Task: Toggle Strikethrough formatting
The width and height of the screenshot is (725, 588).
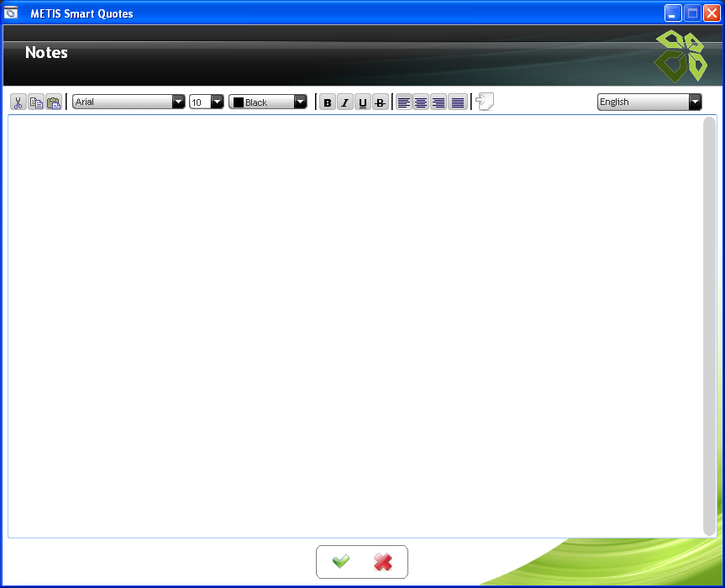Action: tap(381, 102)
